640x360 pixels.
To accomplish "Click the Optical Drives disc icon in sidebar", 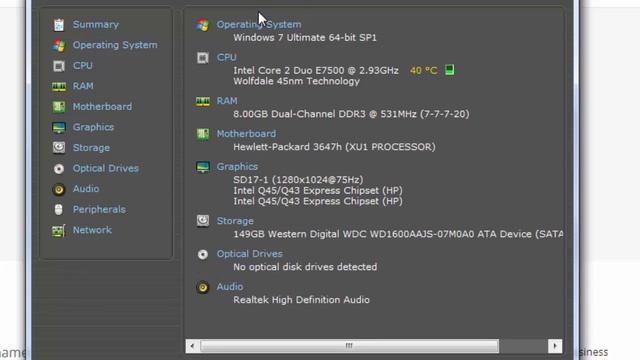I will [59, 169].
